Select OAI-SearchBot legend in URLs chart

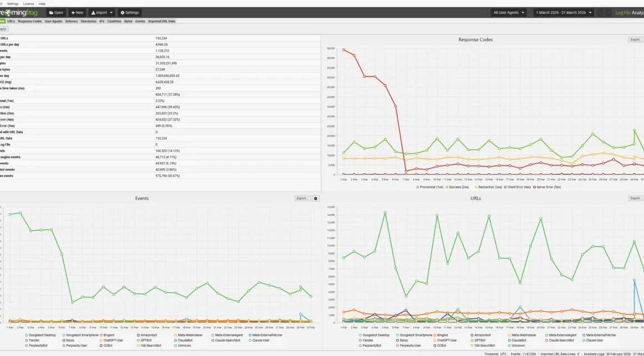pos(482,345)
